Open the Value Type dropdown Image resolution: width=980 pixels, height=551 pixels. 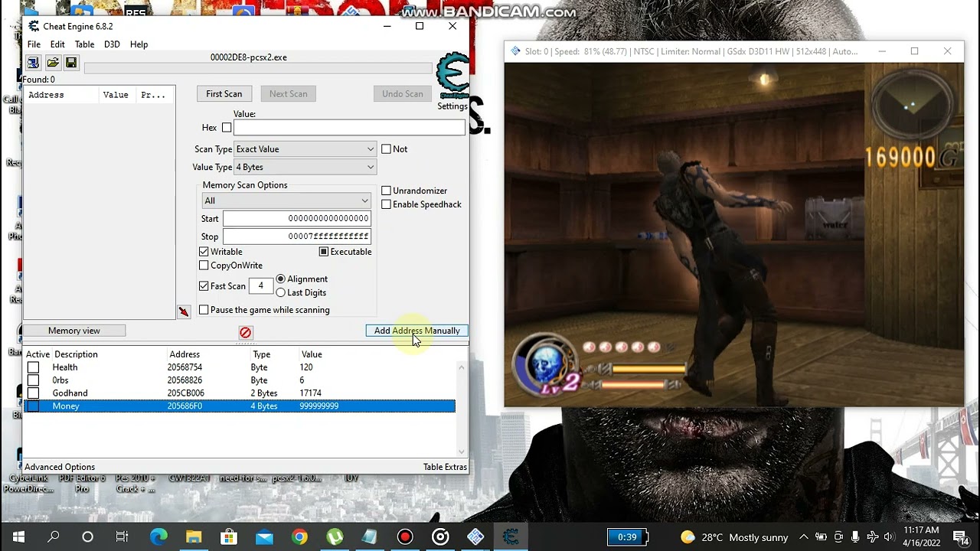tap(305, 167)
